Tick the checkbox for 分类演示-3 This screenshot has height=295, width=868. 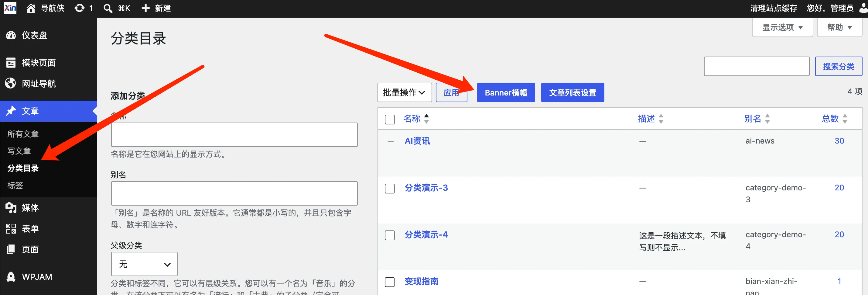[390, 188]
